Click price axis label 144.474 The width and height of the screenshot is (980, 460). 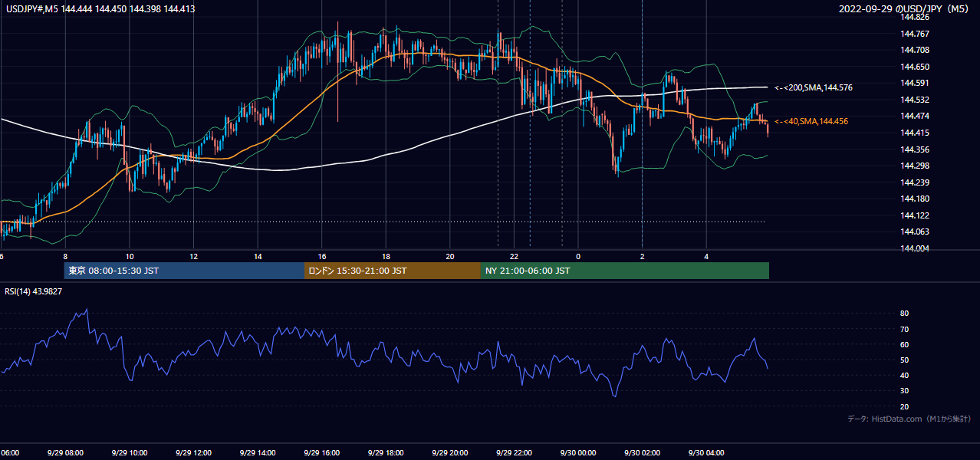[x=915, y=116]
